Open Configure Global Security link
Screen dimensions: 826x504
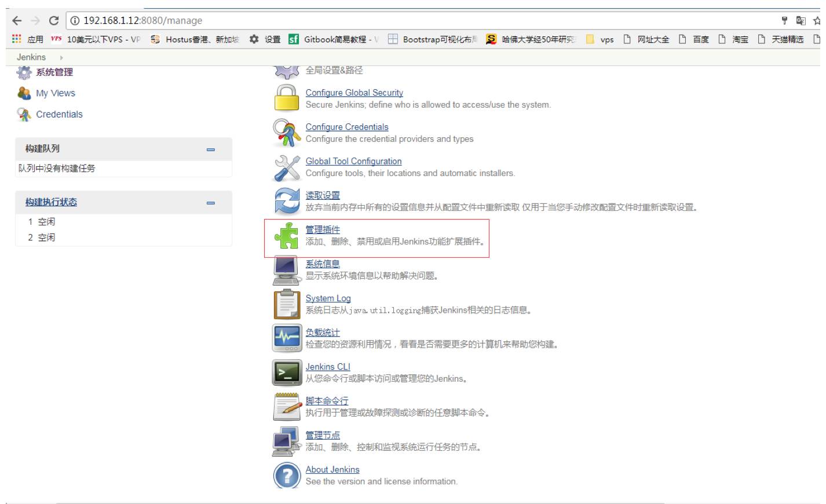click(354, 93)
